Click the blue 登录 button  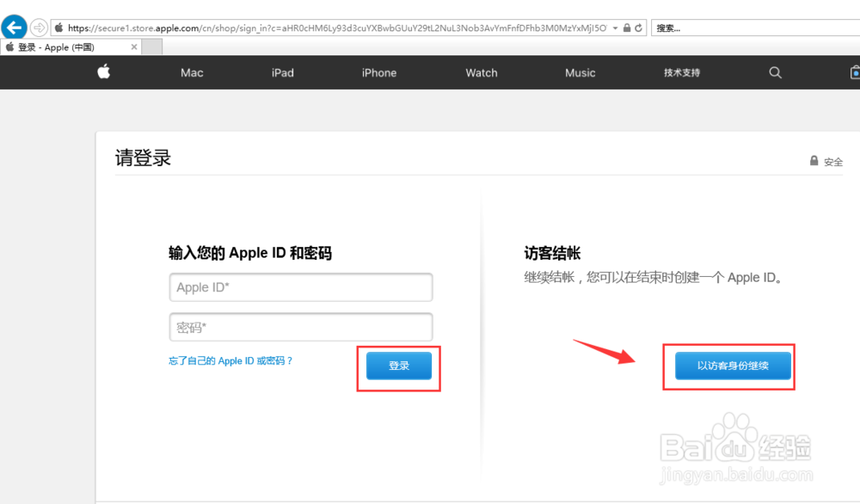[399, 366]
